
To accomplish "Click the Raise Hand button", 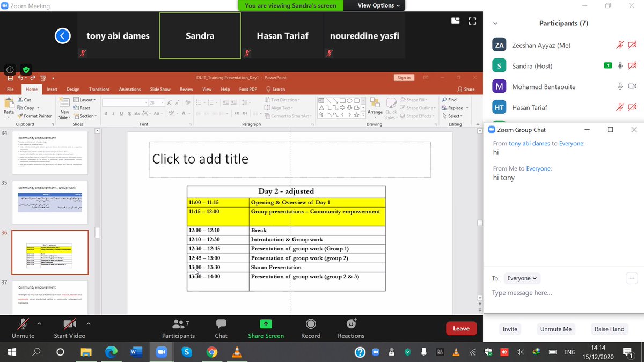I will click(x=610, y=329).
